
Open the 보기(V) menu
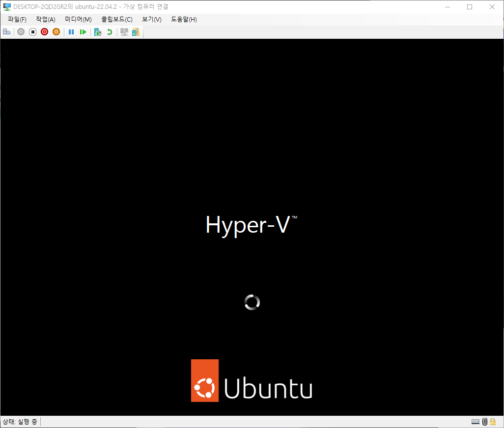pyautogui.click(x=152, y=19)
